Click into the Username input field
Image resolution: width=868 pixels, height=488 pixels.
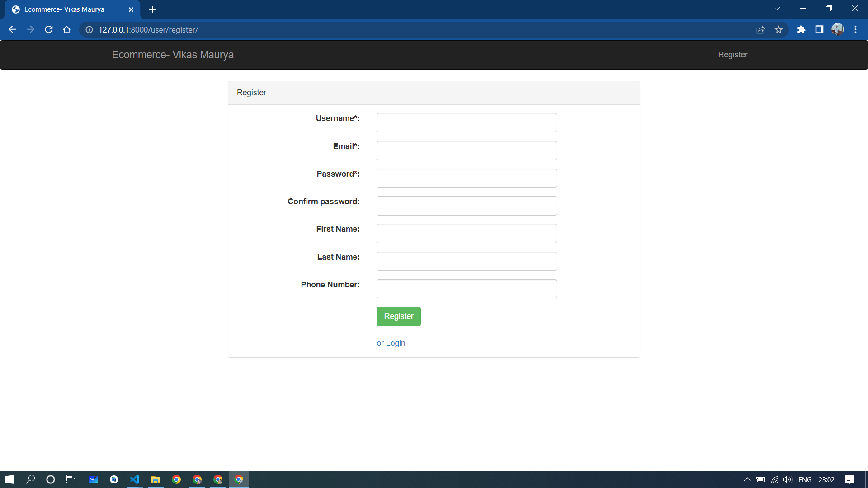[x=467, y=122]
